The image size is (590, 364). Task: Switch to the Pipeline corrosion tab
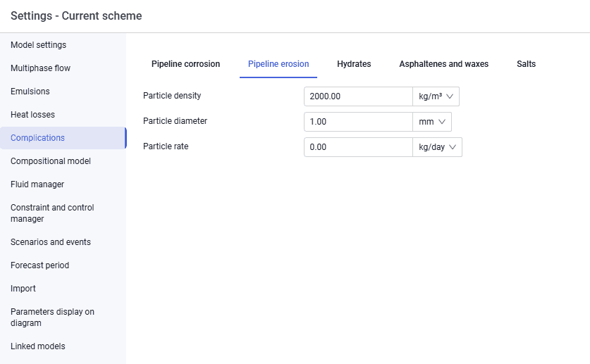[x=185, y=64]
